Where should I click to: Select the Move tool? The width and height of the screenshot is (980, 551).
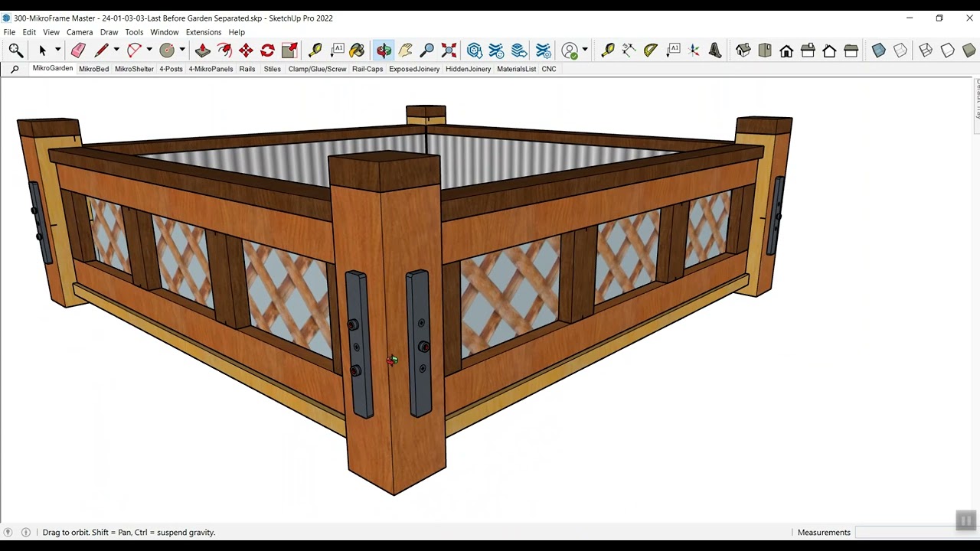tap(246, 51)
